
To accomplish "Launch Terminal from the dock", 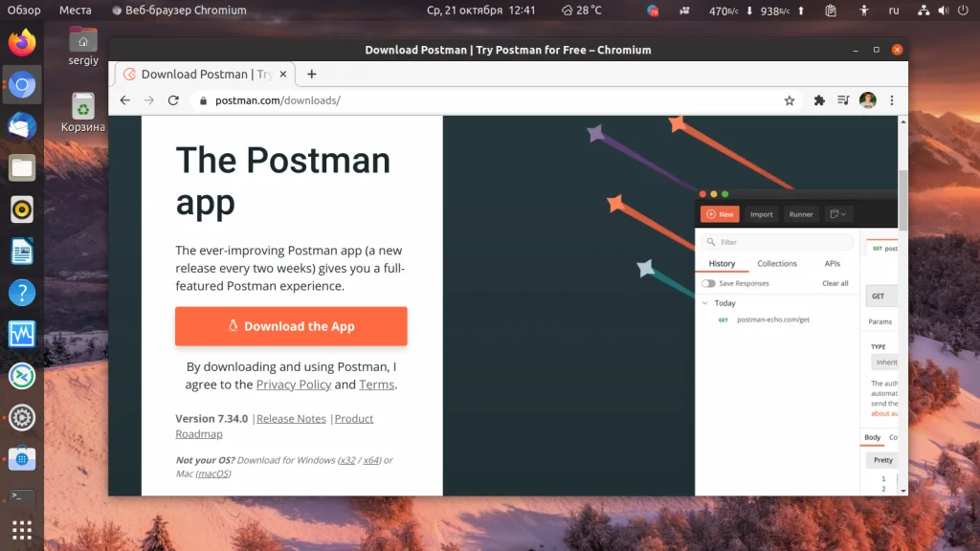I will (x=22, y=496).
